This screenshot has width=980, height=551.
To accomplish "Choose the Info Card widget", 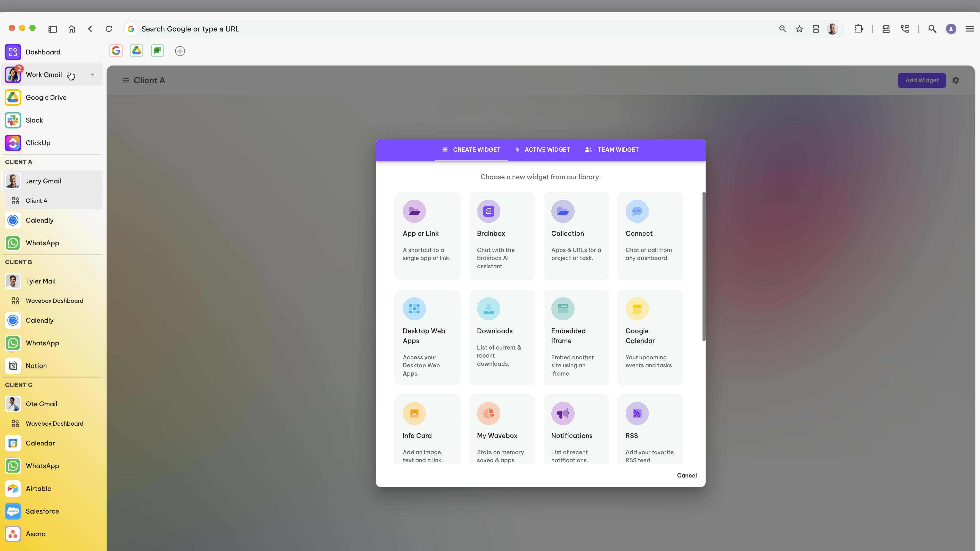I will (x=428, y=430).
